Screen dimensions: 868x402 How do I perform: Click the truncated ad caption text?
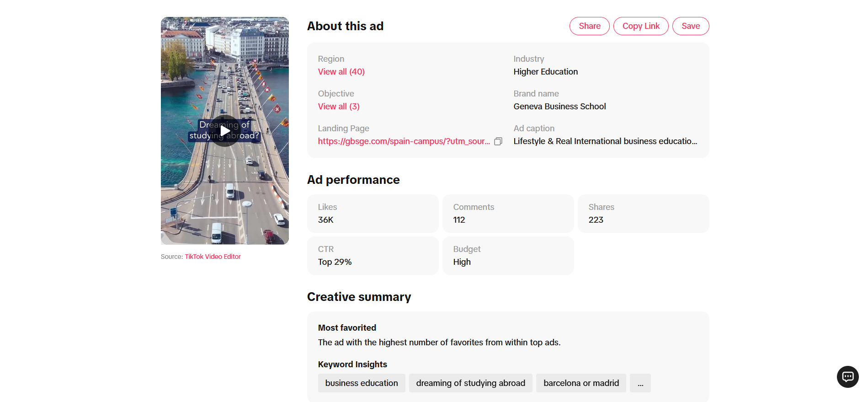(605, 141)
